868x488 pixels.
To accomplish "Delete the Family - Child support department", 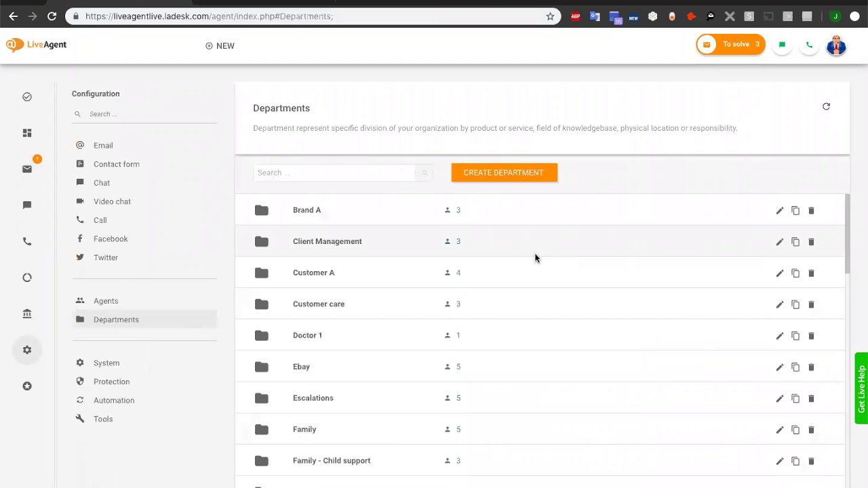I will pos(811,461).
